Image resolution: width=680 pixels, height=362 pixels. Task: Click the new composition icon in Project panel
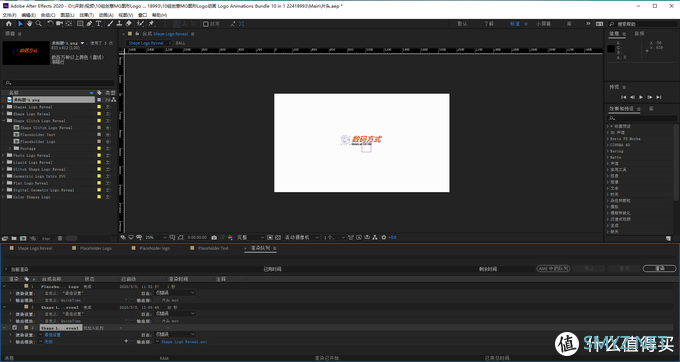[23, 238]
